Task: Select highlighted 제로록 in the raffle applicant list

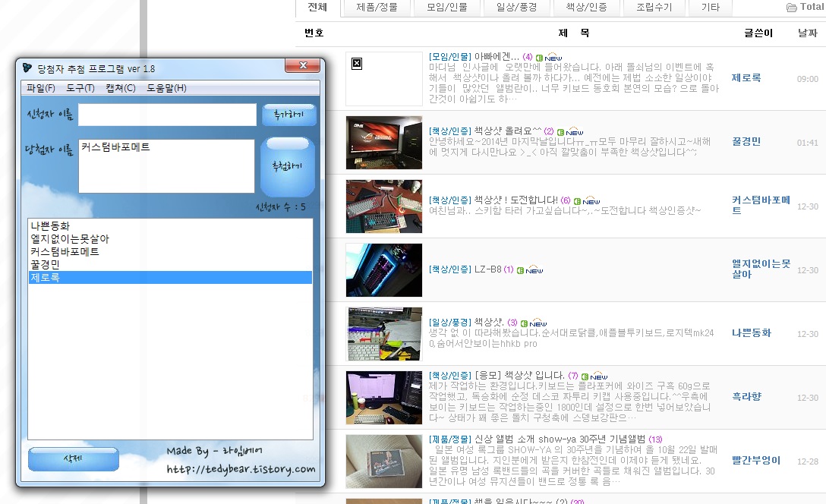Action: (170, 277)
